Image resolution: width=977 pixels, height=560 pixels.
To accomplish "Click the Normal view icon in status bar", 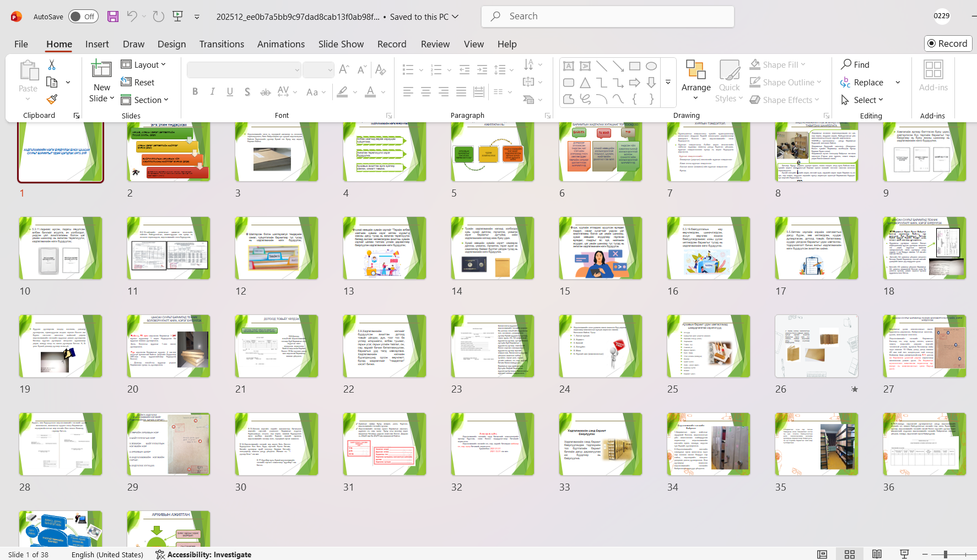I will tap(822, 554).
